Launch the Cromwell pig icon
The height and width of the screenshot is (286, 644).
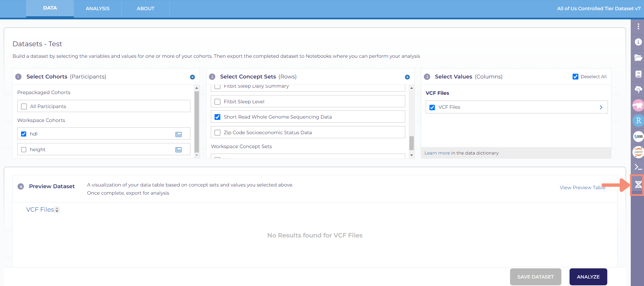point(638,105)
